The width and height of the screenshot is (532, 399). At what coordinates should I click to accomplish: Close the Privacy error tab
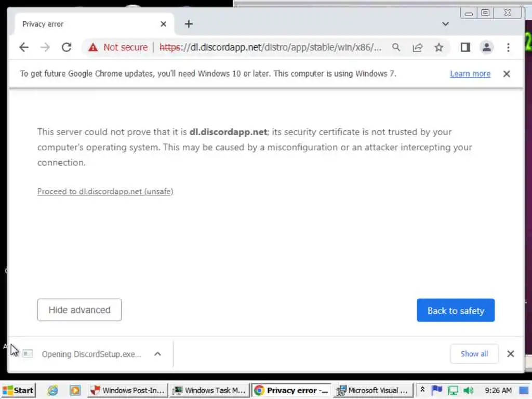tap(164, 24)
